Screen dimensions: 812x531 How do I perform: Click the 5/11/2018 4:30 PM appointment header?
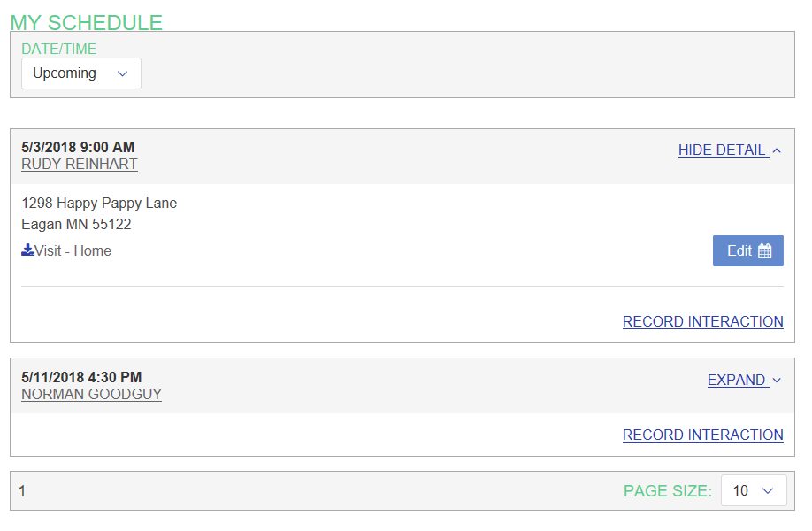point(81,378)
